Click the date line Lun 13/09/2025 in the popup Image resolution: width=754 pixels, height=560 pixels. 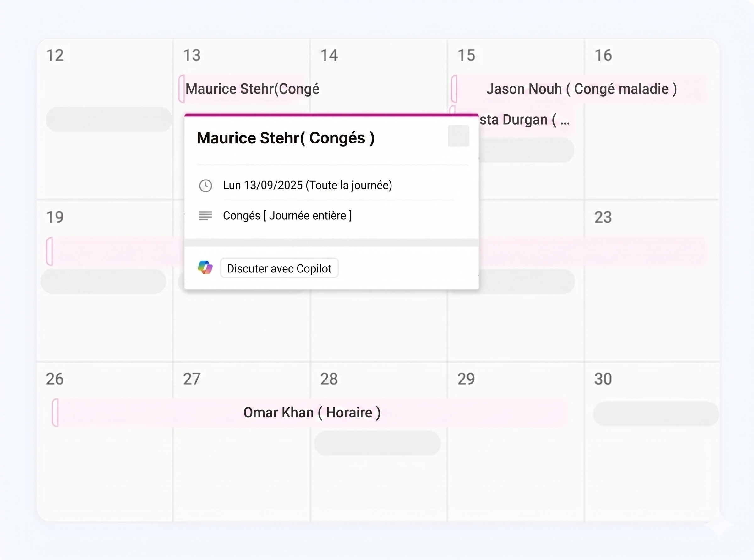(308, 186)
